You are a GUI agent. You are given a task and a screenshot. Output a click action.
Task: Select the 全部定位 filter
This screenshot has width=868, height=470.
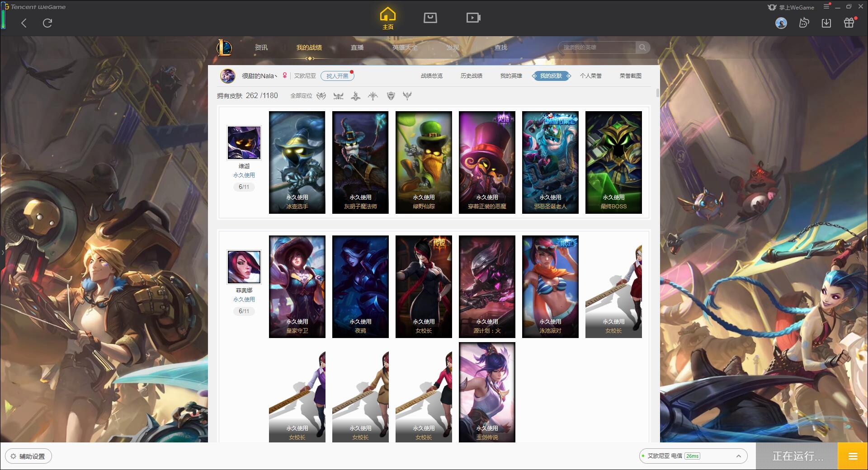(x=301, y=96)
